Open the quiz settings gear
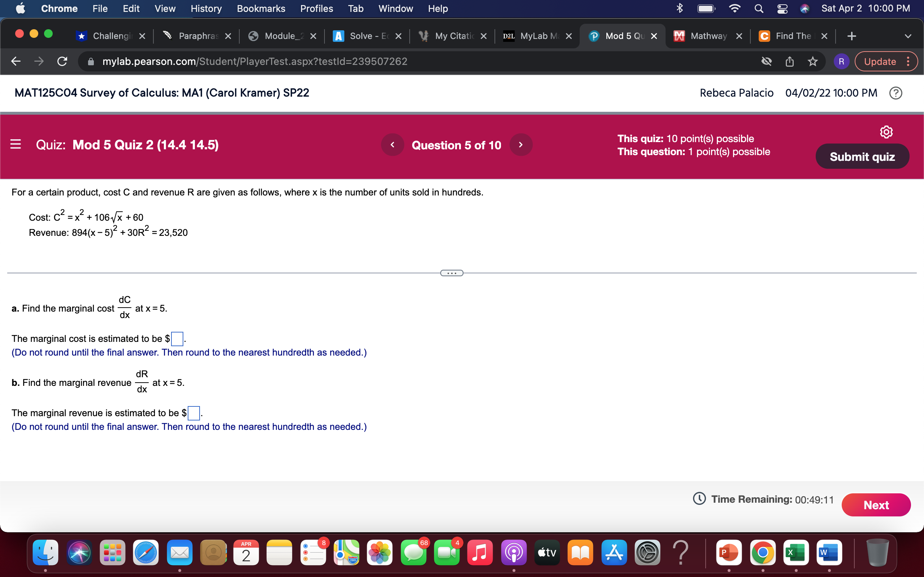924x577 pixels. (886, 131)
